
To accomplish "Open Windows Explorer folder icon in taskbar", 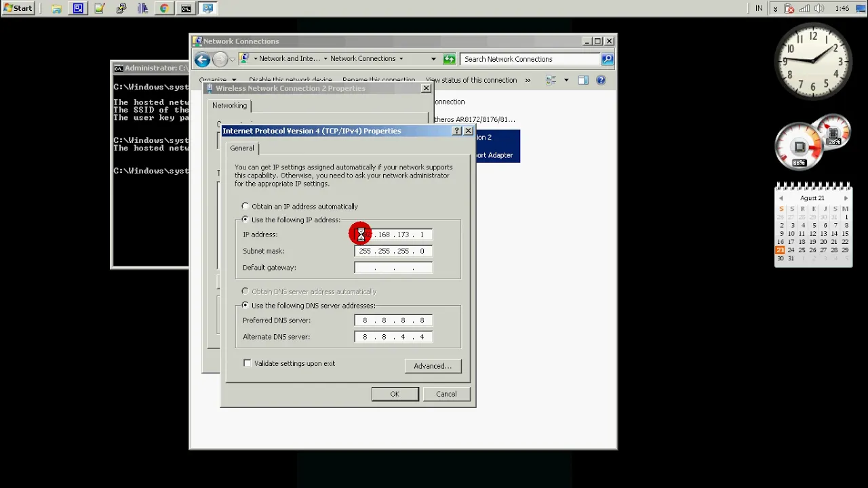I will click(57, 9).
